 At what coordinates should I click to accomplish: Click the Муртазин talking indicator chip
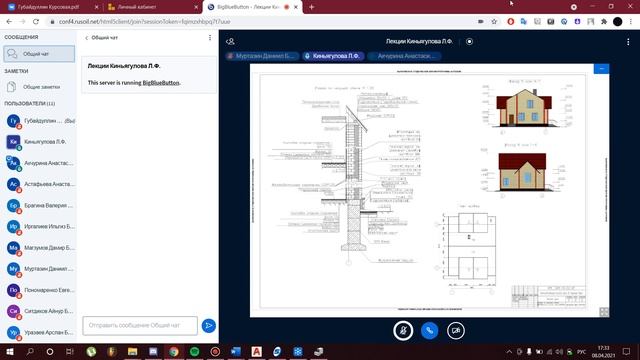pos(262,56)
